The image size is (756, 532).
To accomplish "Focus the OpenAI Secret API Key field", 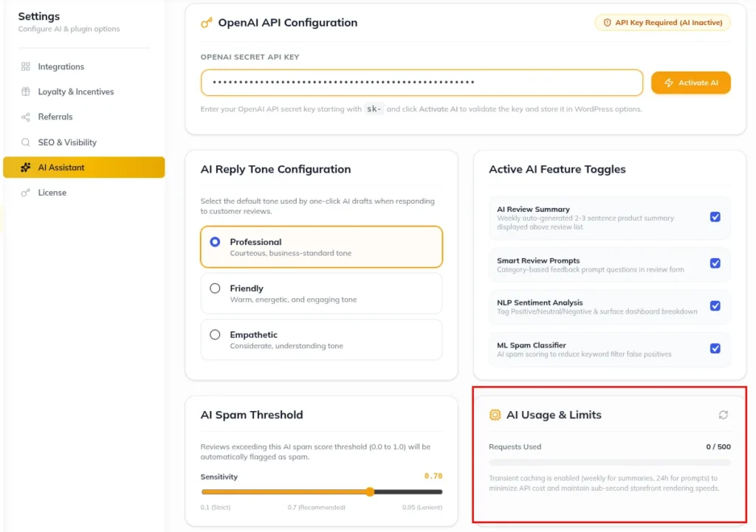I will [x=422, y=83].
